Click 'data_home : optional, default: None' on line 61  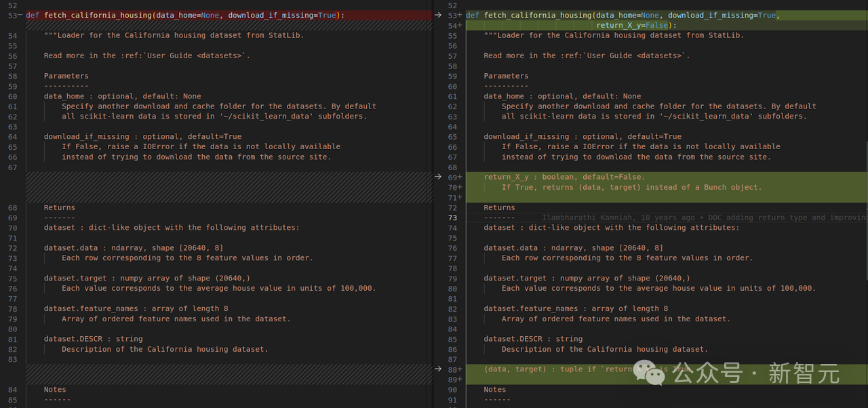point(562,96)
